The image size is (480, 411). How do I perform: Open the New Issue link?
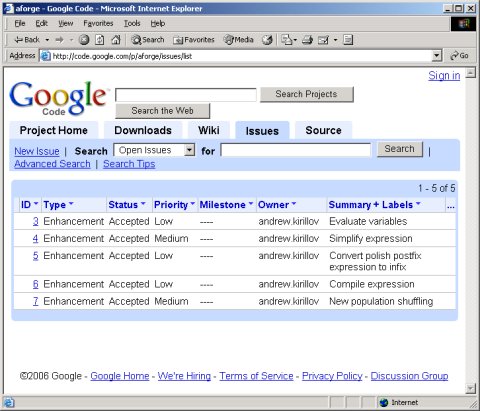[x=37, y=151]
